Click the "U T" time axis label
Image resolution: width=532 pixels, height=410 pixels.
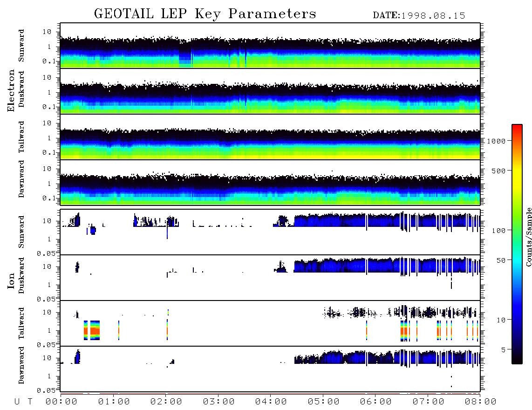pyautogui.click(x=23, y=402)
